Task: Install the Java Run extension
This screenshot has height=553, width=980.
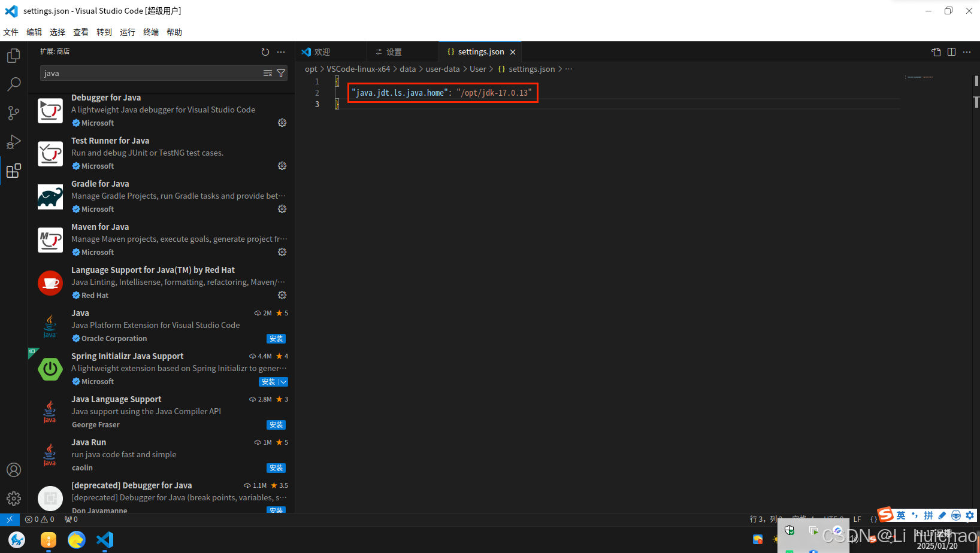Action: point(276,468)
